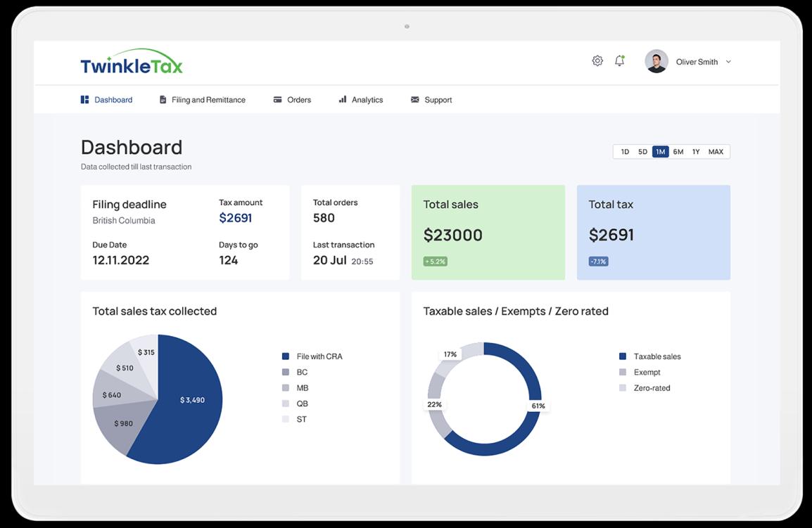Select the 1D time range

[x=625, y=152]
